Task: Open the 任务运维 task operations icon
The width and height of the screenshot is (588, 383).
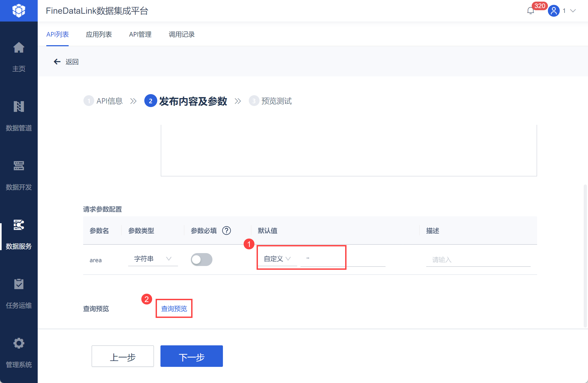Action: coord(19,284)
